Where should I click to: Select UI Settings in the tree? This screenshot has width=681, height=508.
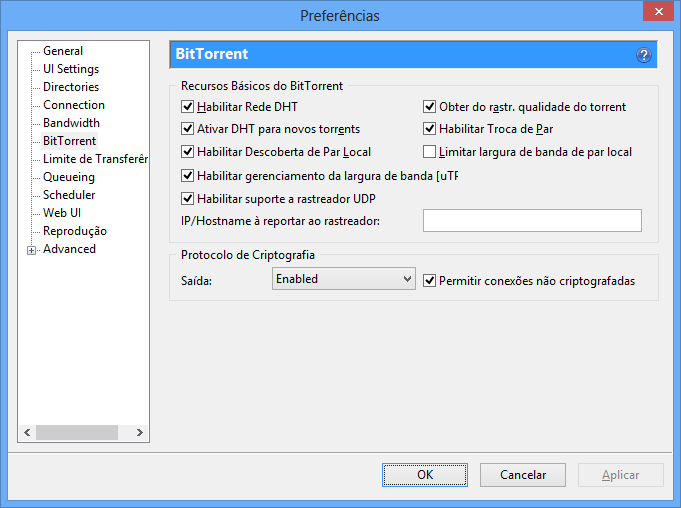(x=71, y=69)
